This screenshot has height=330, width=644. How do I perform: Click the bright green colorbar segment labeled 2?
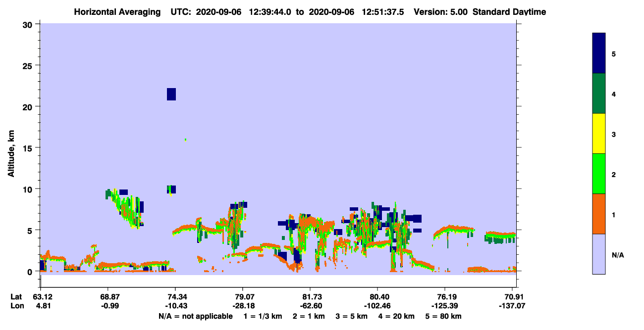[x=599, y=174]
